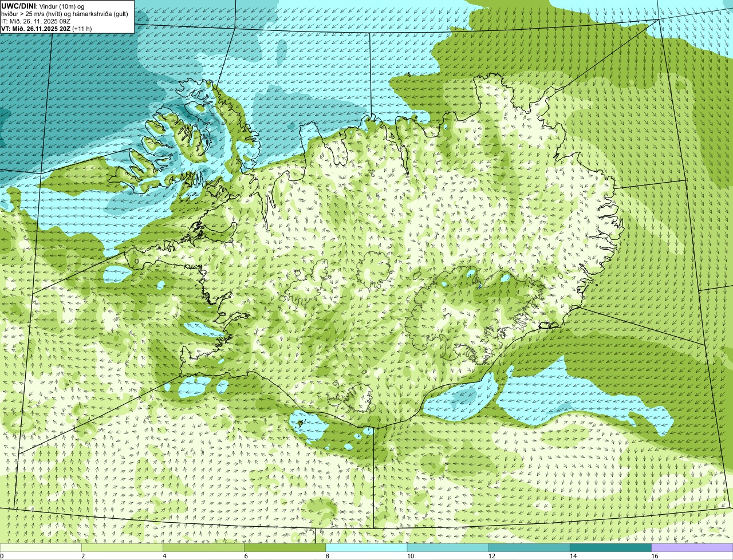Viewport: 733px width, 560px height.
Task: Click the "10" tick label on the scale
Action: point(411,556)
